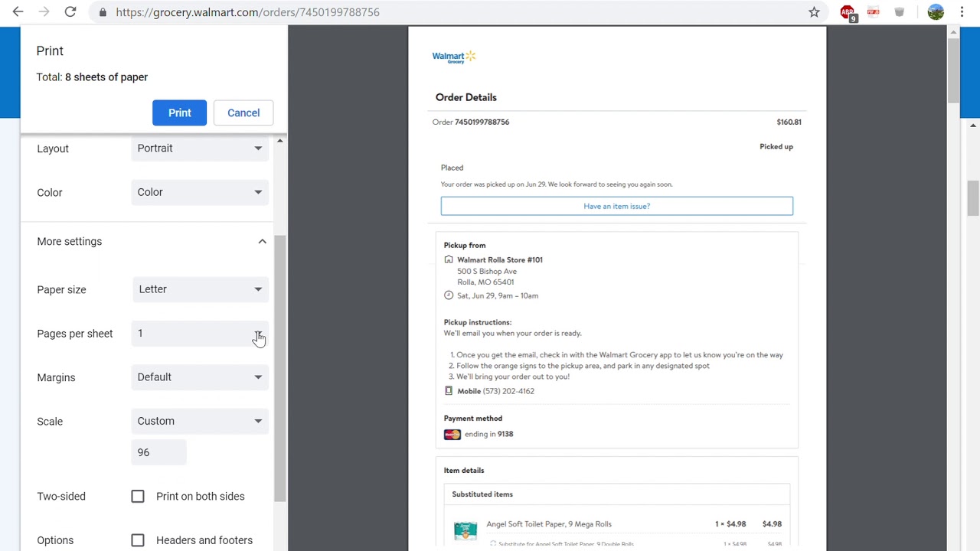Screen dimensions: 980x551
Task: Go forward with the browser forward arrow
Action: (x=44, y=12)
